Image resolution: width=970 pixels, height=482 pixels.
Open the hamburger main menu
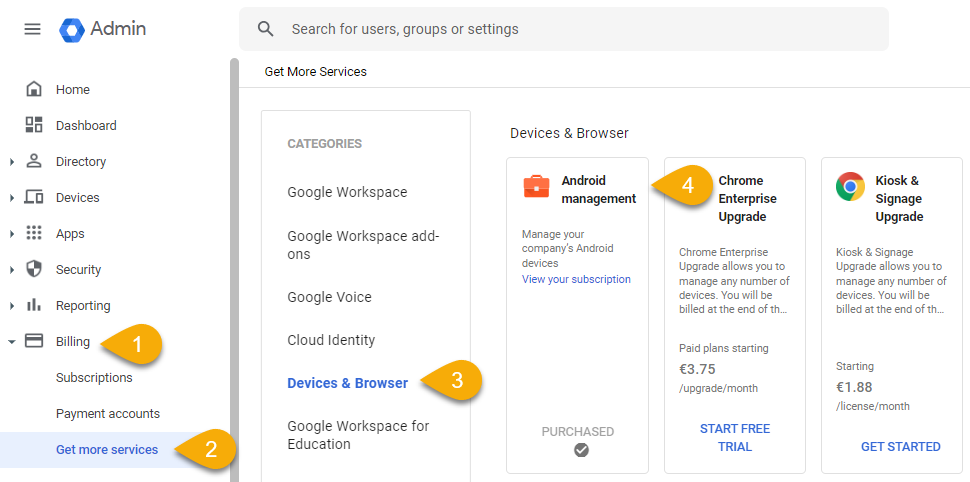[32, 29]
